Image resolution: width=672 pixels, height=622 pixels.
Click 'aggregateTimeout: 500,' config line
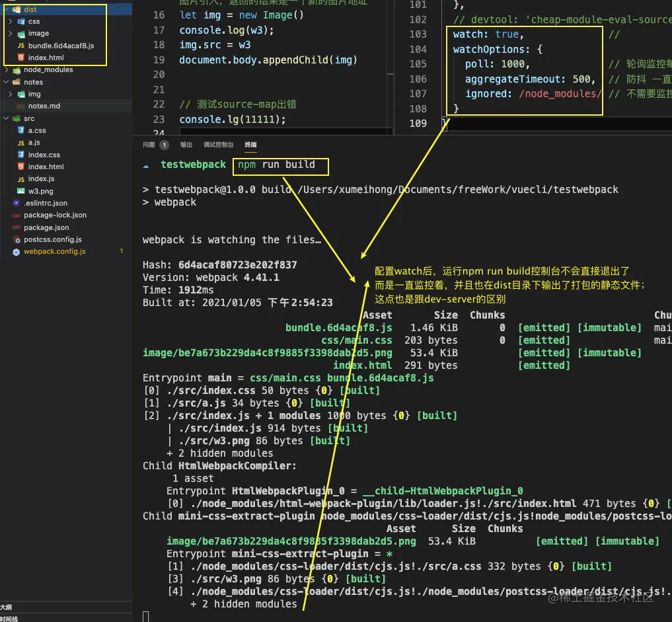coord(530,79)
